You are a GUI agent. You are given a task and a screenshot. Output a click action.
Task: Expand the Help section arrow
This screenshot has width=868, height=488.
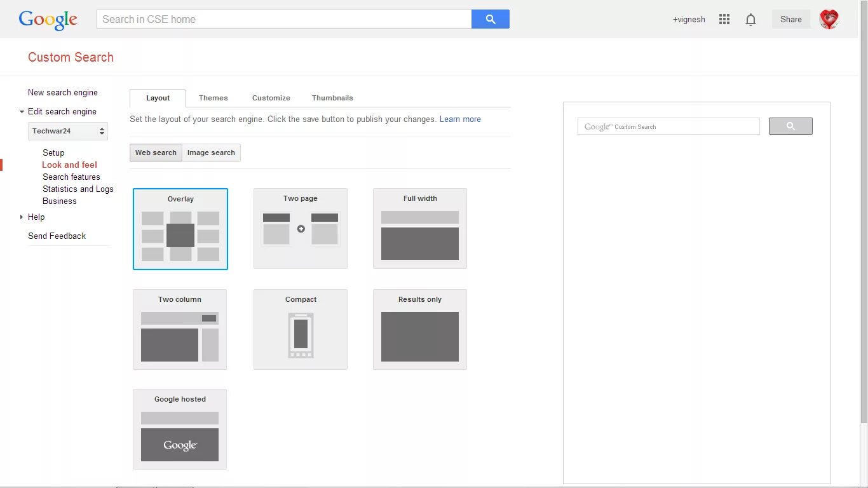click(22, 217)
